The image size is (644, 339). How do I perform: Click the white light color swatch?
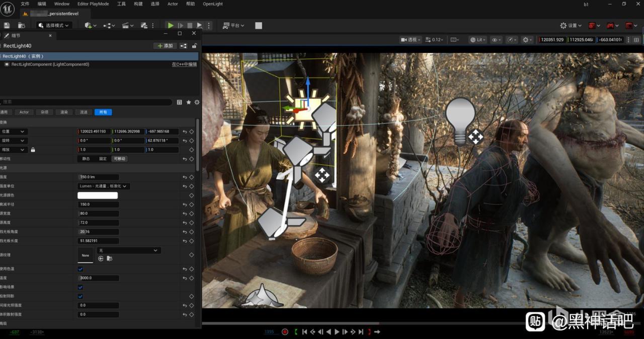coord(98,195)
